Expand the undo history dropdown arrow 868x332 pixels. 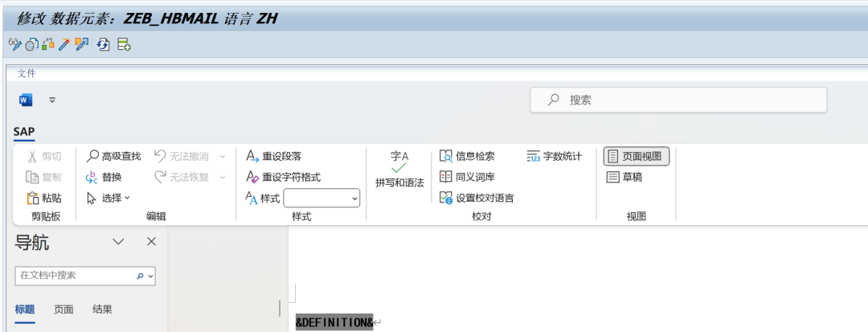(223, 157)
